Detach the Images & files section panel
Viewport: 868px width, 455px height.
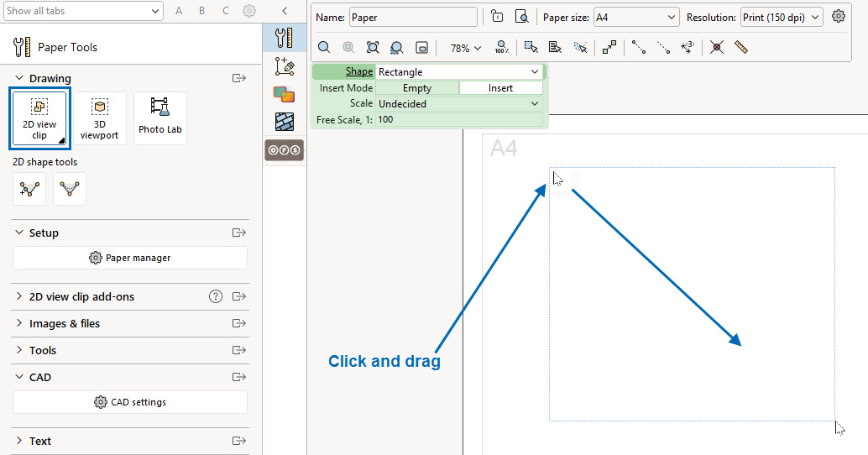click(239, 323)
